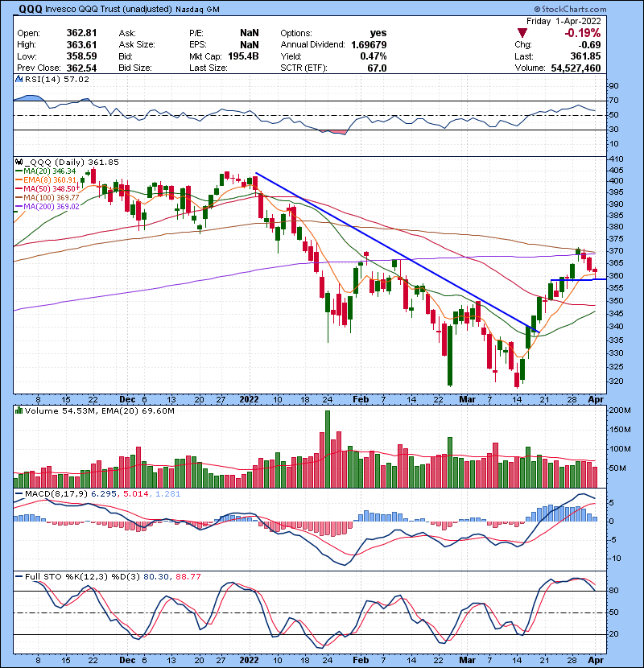
Task: Click the MA(50) 348.50 legend entry
Action: (46, 188)
